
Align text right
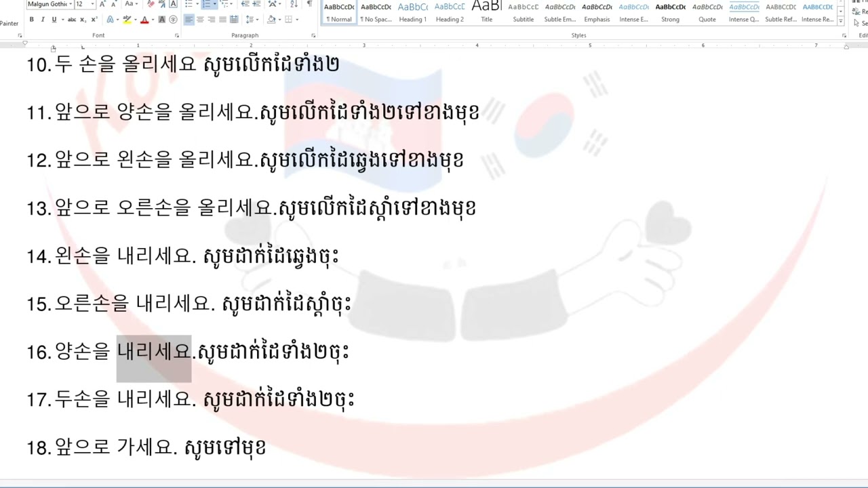(x=212, y=20)
